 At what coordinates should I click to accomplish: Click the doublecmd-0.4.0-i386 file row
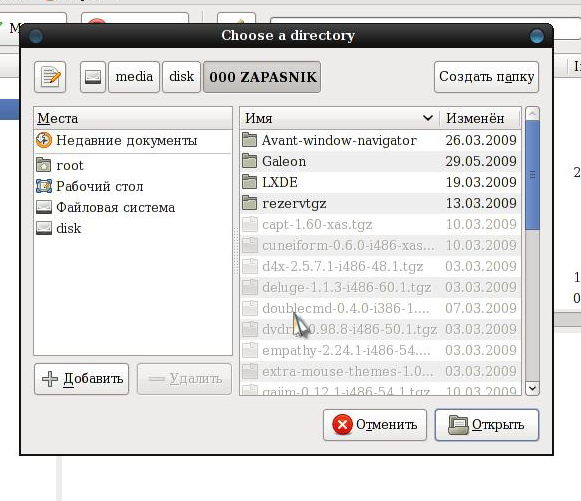[380, 308]
